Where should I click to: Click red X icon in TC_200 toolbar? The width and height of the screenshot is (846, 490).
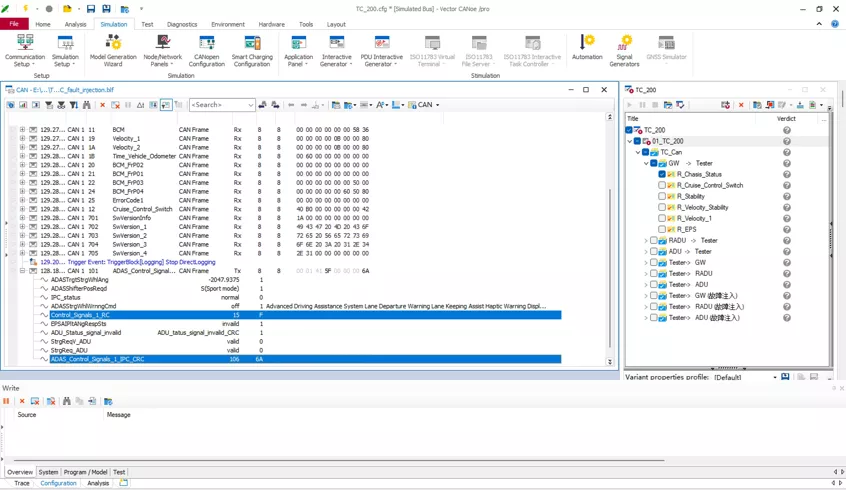pyautogui.click(x=741, y=105)
